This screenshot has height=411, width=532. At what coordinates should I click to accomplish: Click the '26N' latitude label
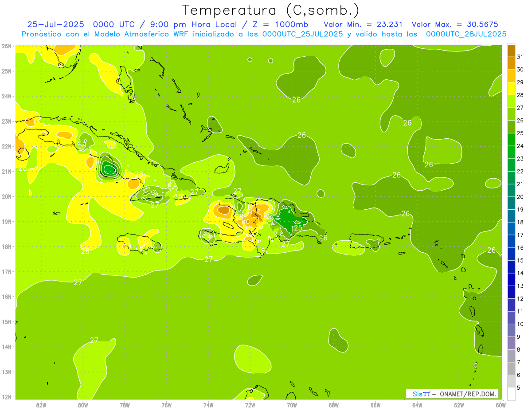[x=7, y=46]
